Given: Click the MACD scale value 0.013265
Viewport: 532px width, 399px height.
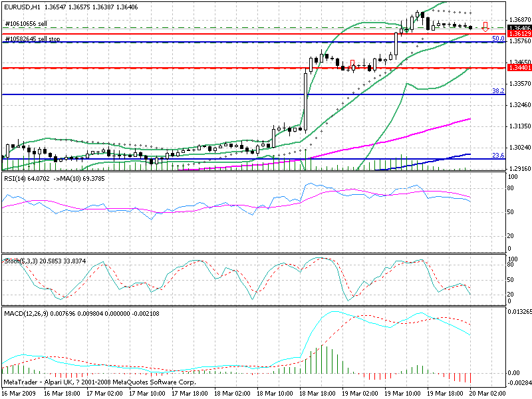Looking at the screenshot, I should [519, 312].
